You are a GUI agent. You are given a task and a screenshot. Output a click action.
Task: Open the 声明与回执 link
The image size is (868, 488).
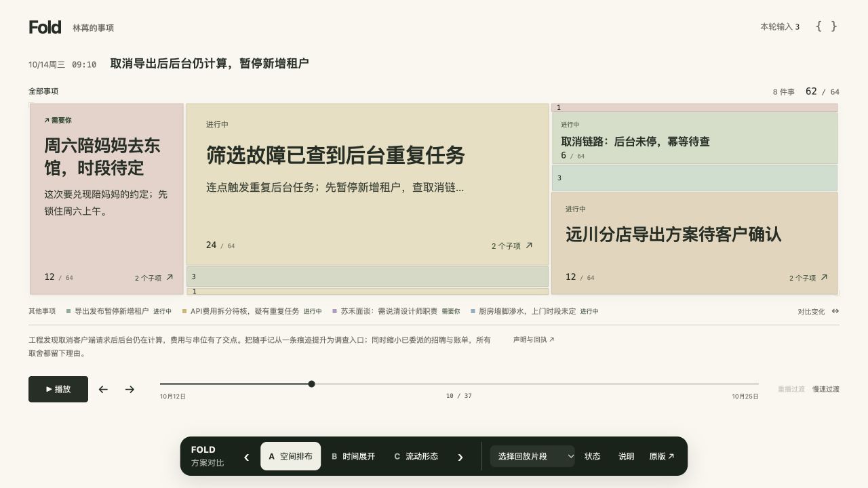534,340
